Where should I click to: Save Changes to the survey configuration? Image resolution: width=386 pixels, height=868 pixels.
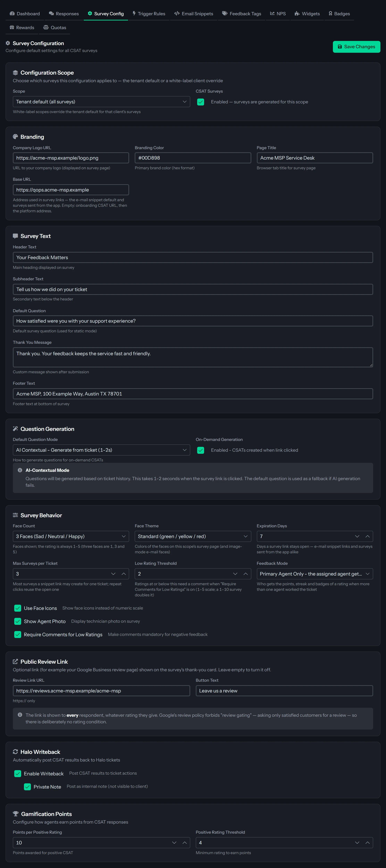click(x=356, y=47)
